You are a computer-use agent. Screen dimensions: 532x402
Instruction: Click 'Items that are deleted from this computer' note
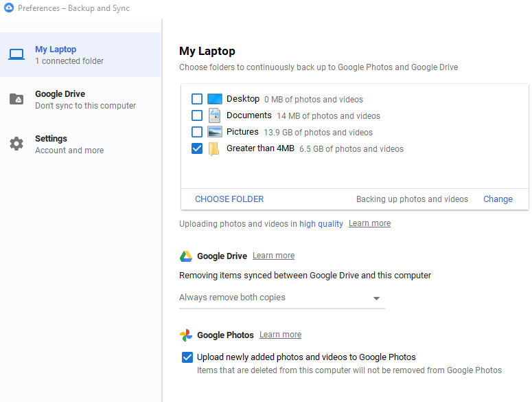coord(349,370)
